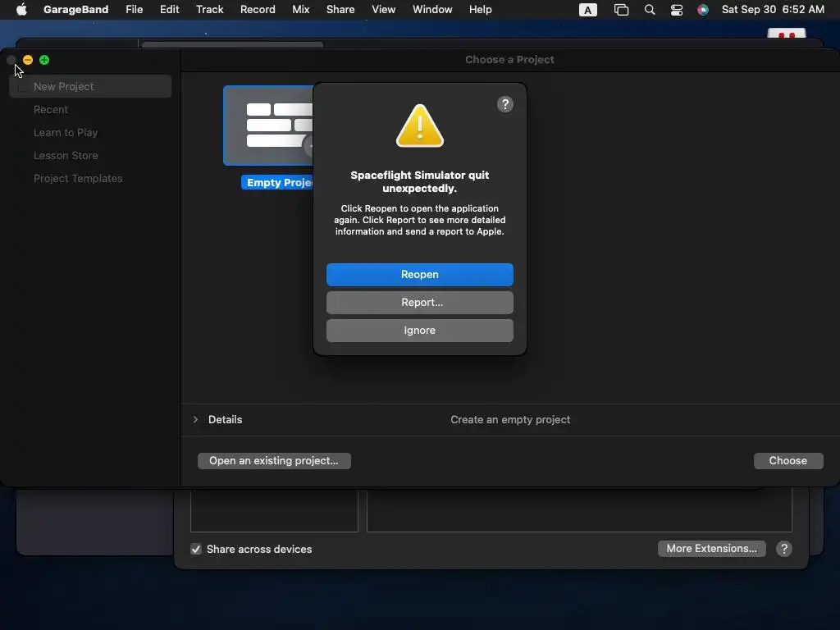Click the Report... button
The image size is (840, 630).
pos(419,302)
